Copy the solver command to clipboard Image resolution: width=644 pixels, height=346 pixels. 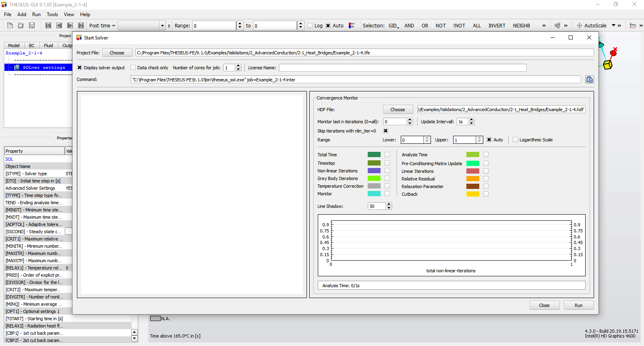click(x=589, y=80)
